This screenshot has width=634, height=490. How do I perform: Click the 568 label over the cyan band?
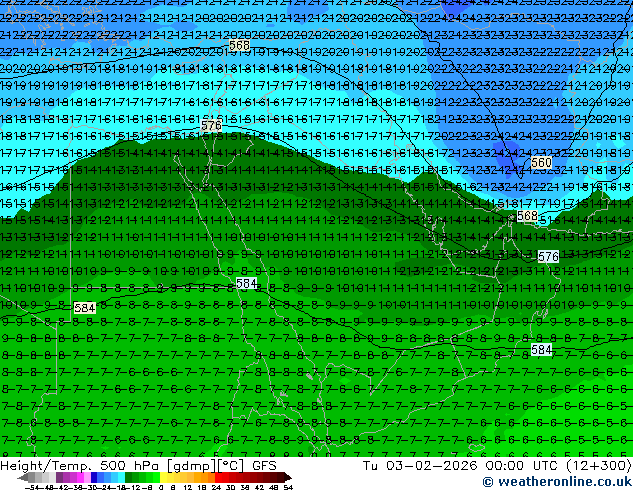coord(239,45)
